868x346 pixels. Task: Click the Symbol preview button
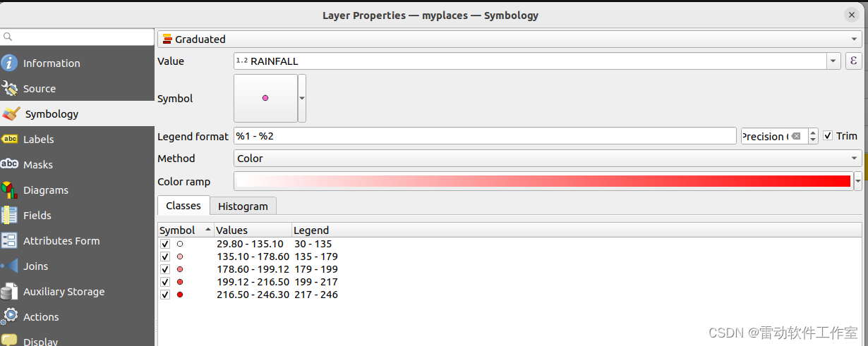click(x=265, y=99)
